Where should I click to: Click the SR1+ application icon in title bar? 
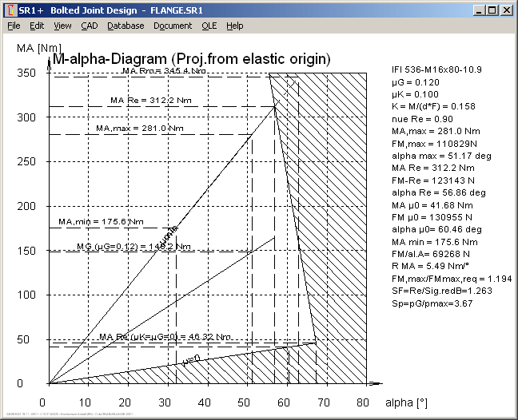(x=10, y=10)
